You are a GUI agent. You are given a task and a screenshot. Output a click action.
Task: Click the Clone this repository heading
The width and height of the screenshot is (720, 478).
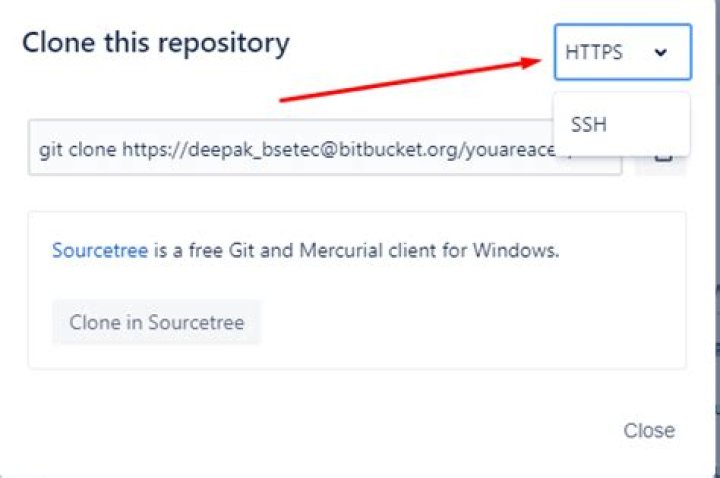pos(156,44)
